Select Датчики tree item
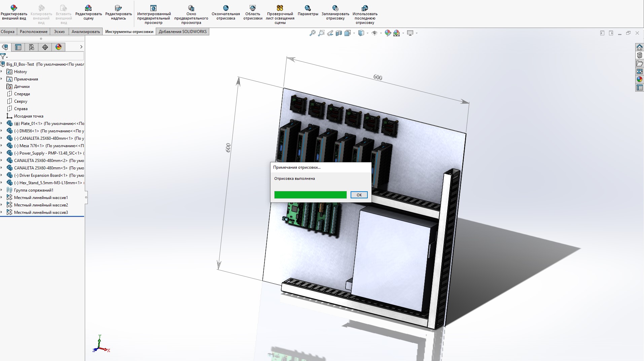 tap(18, 87)
